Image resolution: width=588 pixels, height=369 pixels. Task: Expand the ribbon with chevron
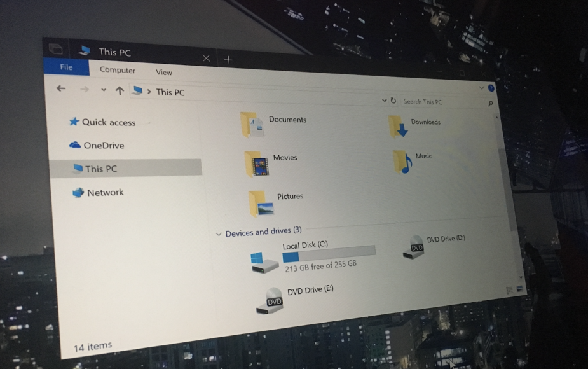[x=481, y=88]
